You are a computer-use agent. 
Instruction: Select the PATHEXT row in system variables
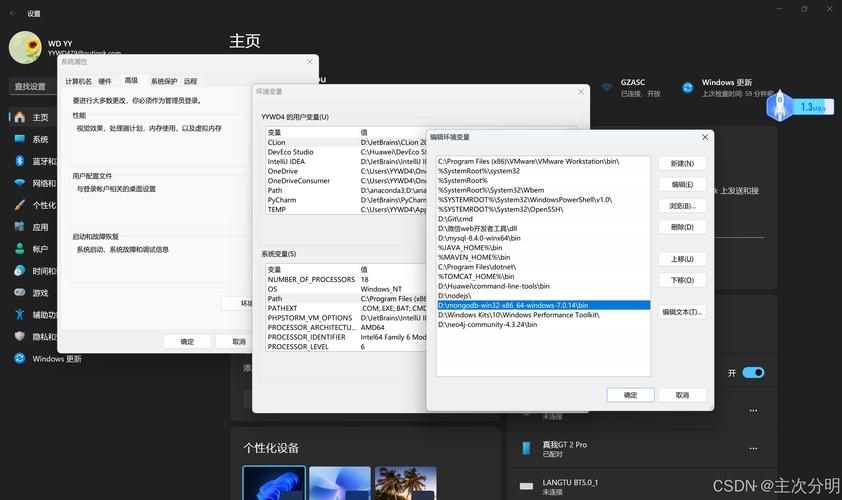pos(346,308)
